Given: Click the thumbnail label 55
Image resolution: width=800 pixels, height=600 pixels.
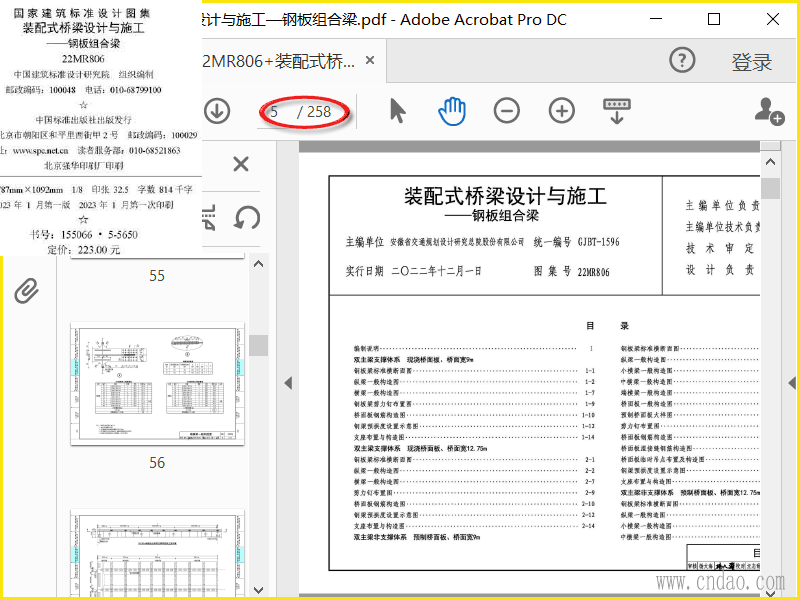Looking at the screenshot, I should [157, 276].
